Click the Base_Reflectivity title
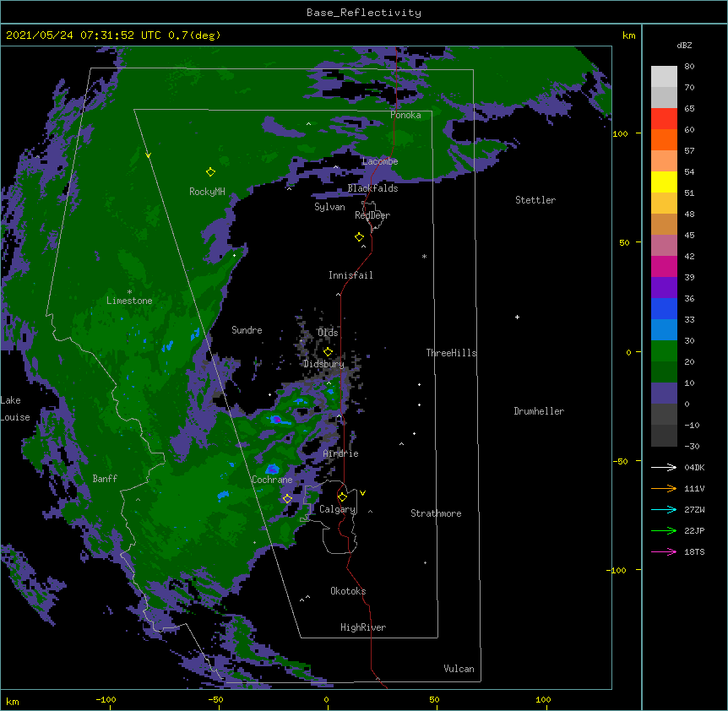The width and height of the screenshot is (728, 711). pos(364,13)
